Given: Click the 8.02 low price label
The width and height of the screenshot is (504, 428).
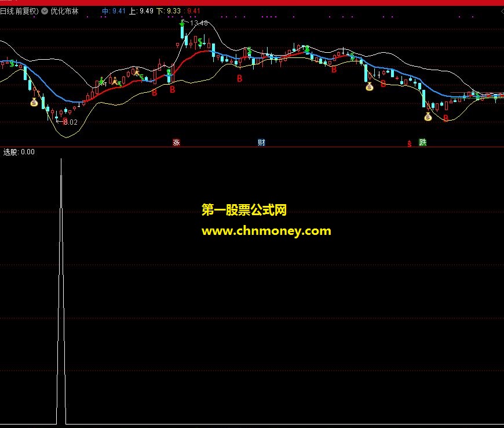Looking at the screenshot, I should click(71, 122).
